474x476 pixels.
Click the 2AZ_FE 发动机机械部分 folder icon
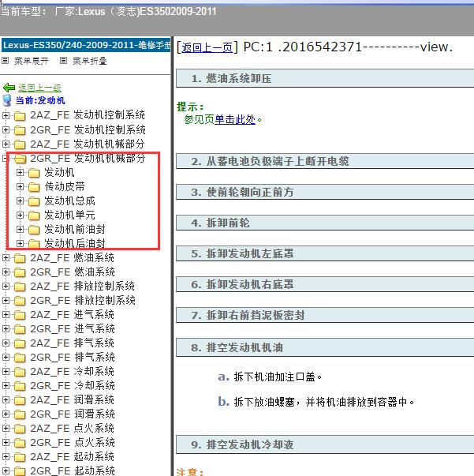click(x=20, y=144)
